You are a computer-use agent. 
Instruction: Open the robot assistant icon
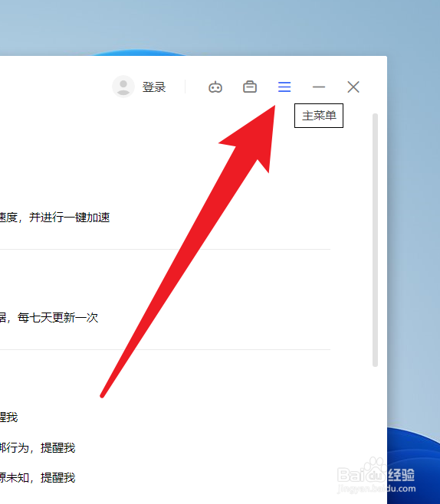pos(215,87)
